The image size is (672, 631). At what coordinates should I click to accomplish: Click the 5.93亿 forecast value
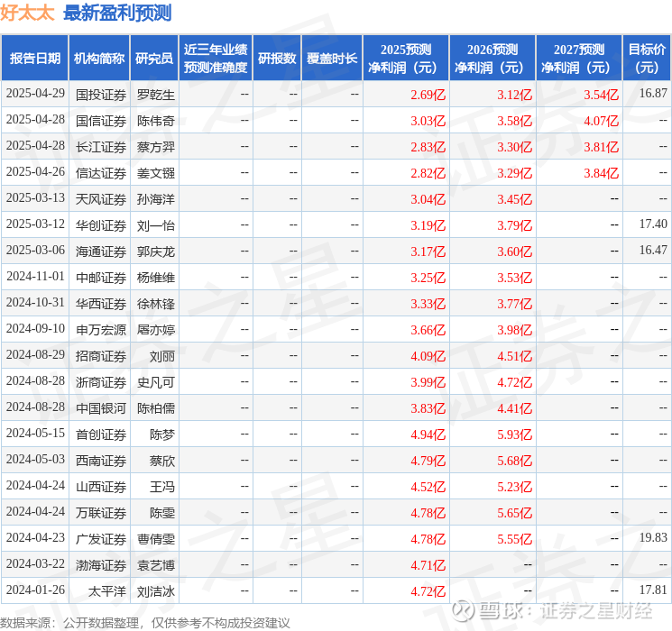515,434
